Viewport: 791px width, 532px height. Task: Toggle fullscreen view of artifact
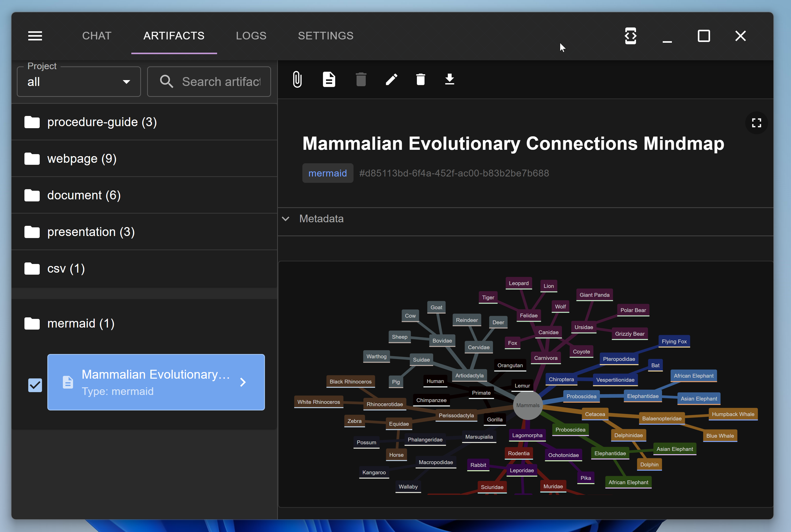pyautogui.click(x=756, y=123)
